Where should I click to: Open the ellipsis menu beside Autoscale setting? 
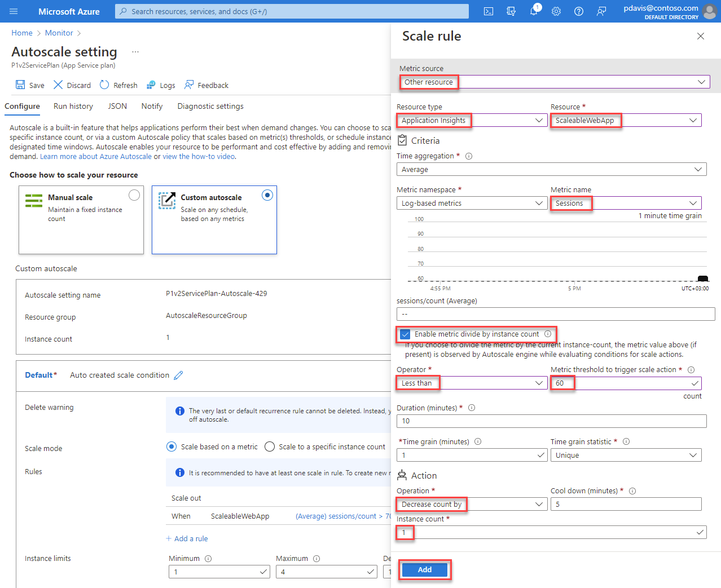[x=135, y=52]
